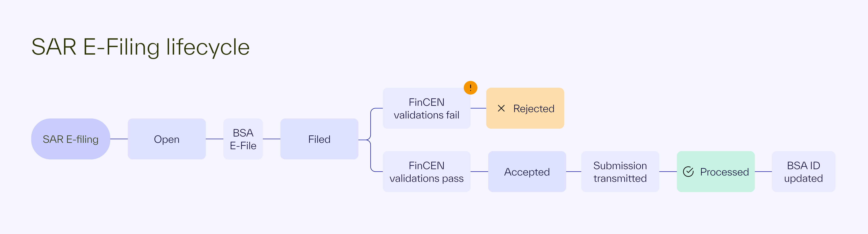Screen dimensions: 868x234
Task: Click the Accepted status box
Action: coord(527,172)
